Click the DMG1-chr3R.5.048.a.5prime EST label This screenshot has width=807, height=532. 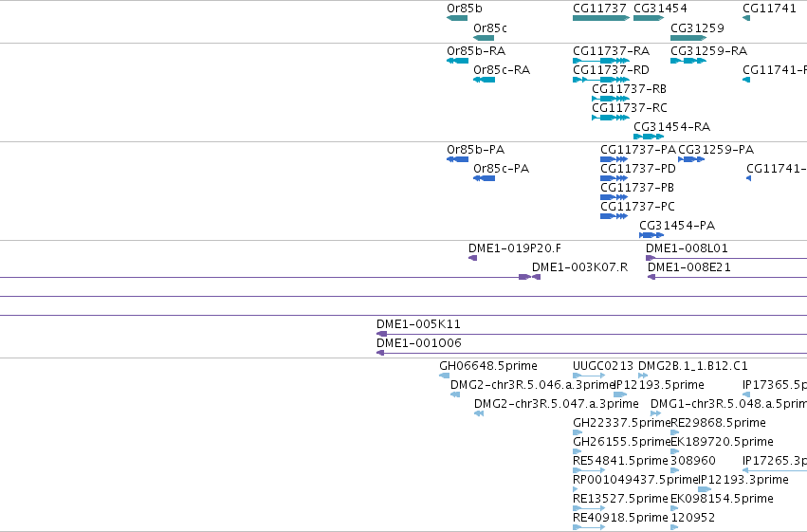point(729,404)
